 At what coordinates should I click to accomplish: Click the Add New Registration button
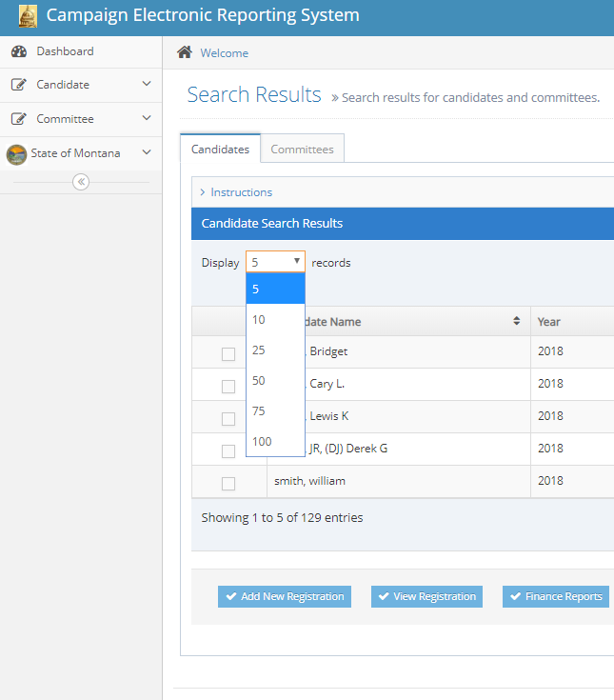(x=285, y=597)
